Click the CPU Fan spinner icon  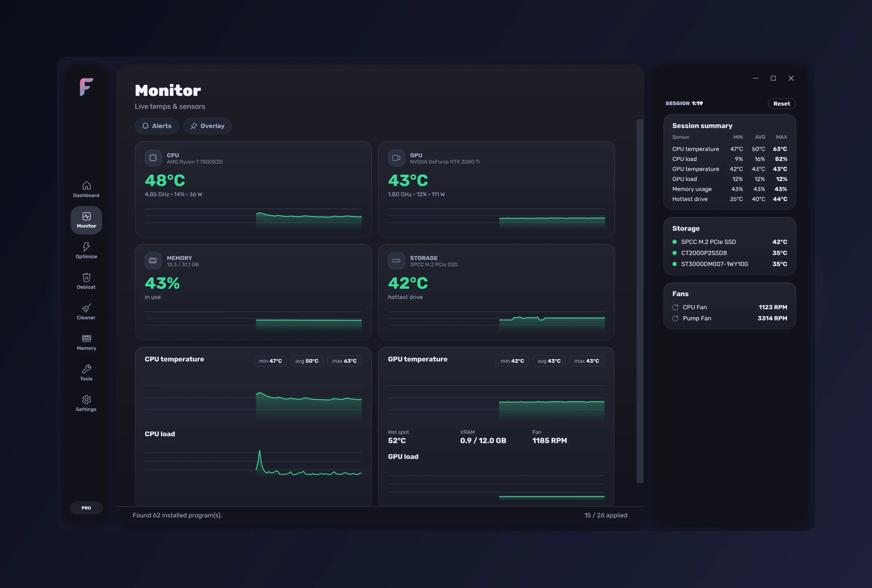pyautogui.click(x=675, y=307)
